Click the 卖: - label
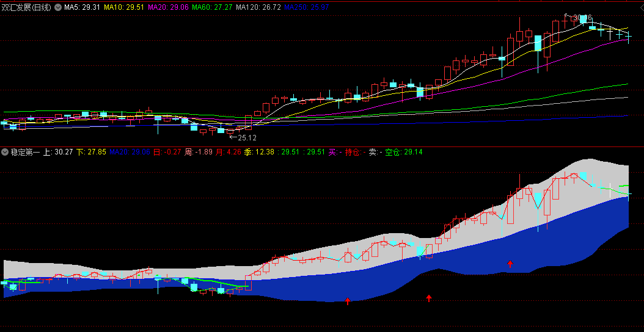 (375, 152)
